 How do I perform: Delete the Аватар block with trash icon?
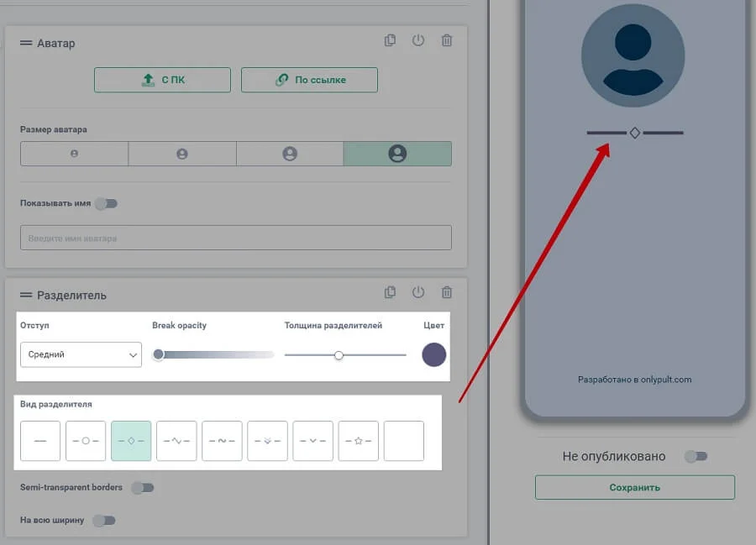pos(447,40)
